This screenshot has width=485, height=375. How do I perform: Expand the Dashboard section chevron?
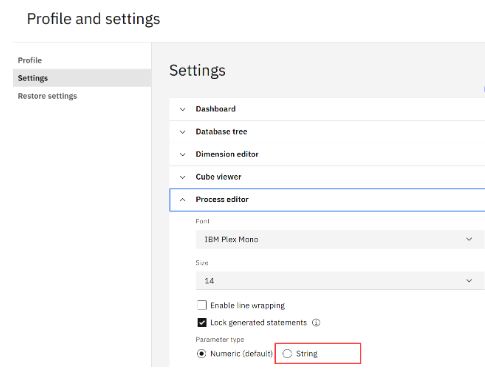(x=182, y=109)
